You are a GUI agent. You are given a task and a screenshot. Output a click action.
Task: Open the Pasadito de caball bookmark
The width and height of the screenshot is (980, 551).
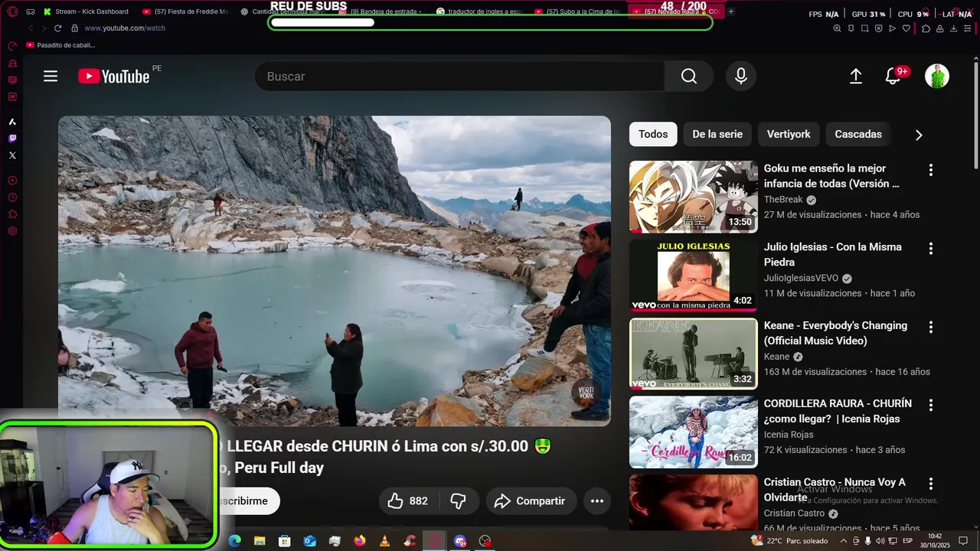click(61, 45)
